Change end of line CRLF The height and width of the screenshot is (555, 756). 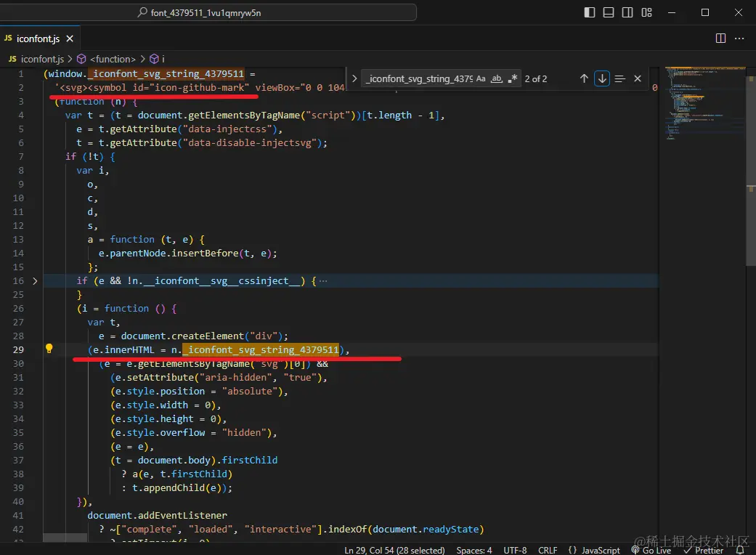click(x=548, y=550)
